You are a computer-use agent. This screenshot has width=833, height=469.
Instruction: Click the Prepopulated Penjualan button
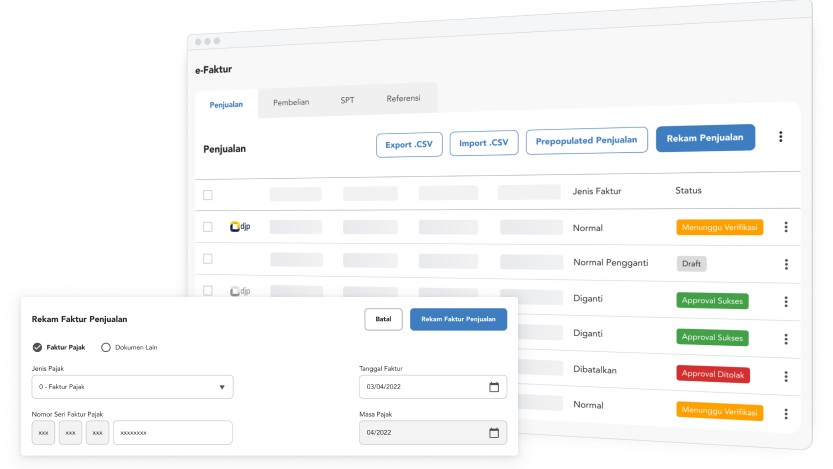click(587, 141)
